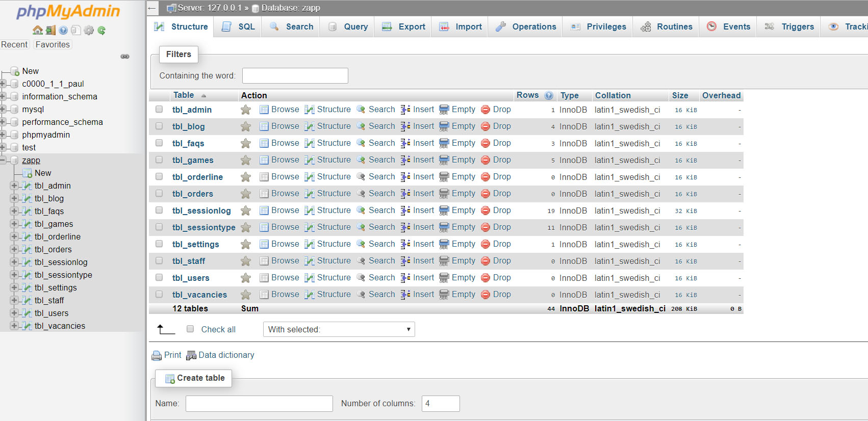Click the navigation panel link chain icon
Image resolution: width=868 pixels, height=421 pixels.
coord(125,57)
